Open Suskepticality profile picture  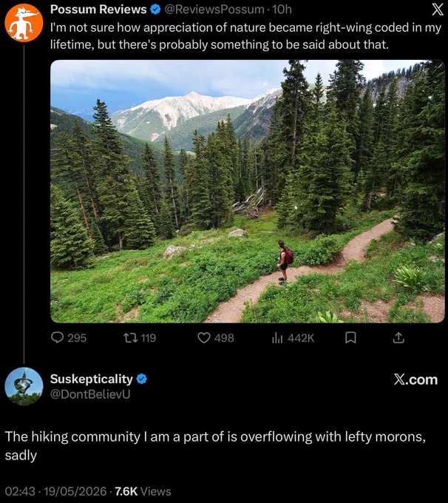tap(24, 386)
